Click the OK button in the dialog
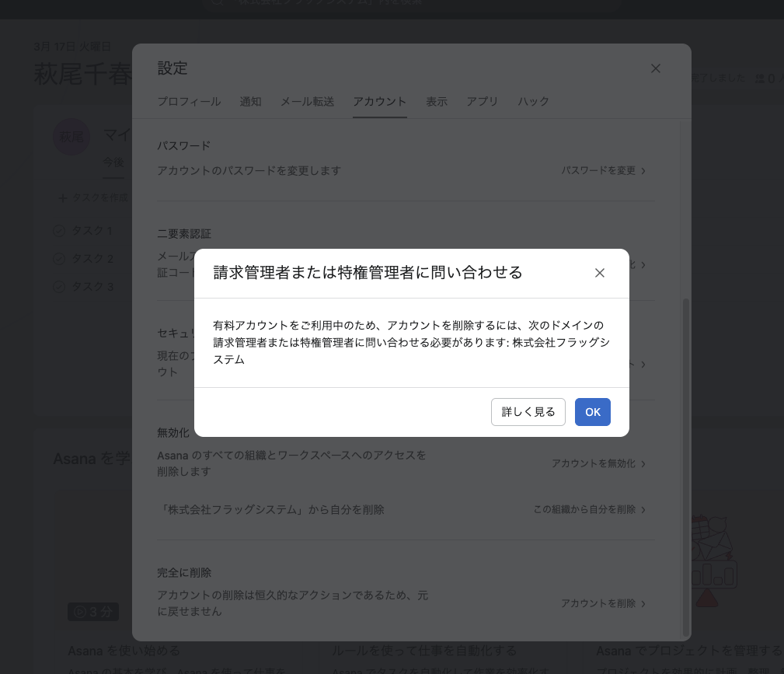 [593, 412]
